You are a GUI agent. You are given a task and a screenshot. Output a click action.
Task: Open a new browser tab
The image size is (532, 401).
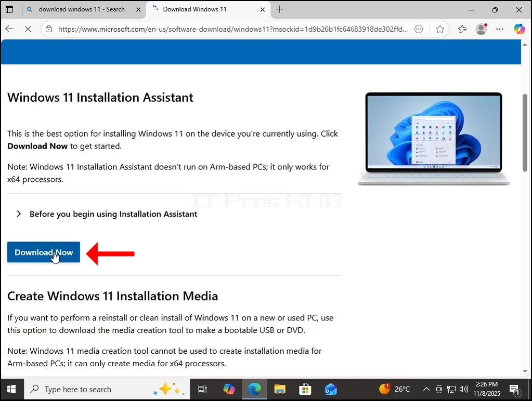point(280,9)
